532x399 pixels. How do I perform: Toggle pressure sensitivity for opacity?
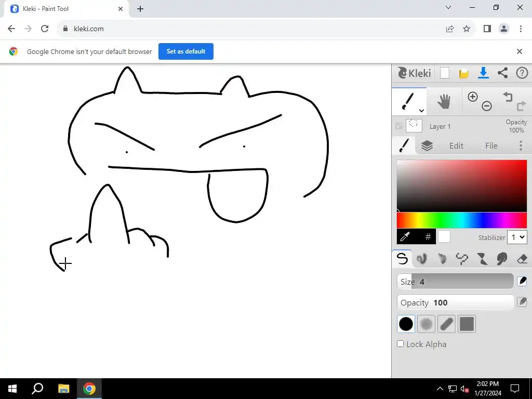tap(522, 302)
